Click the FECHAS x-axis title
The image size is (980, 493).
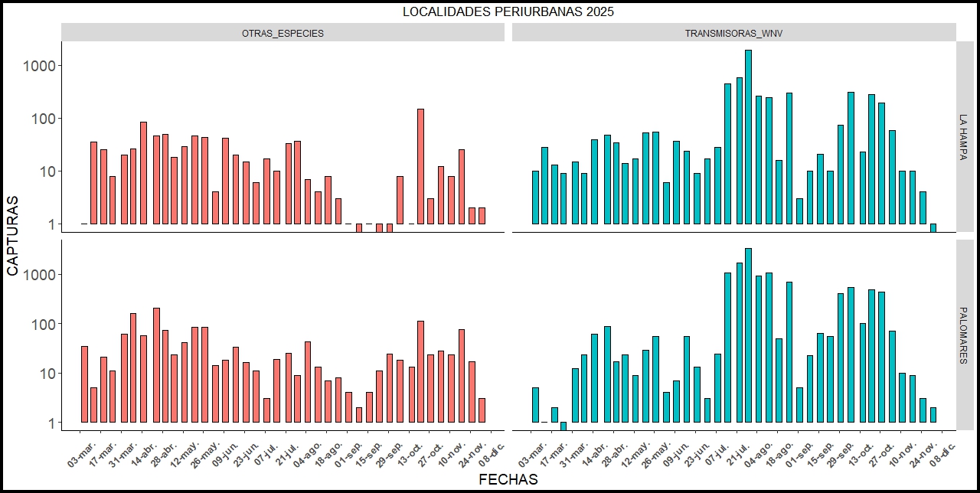click(508, 480)
